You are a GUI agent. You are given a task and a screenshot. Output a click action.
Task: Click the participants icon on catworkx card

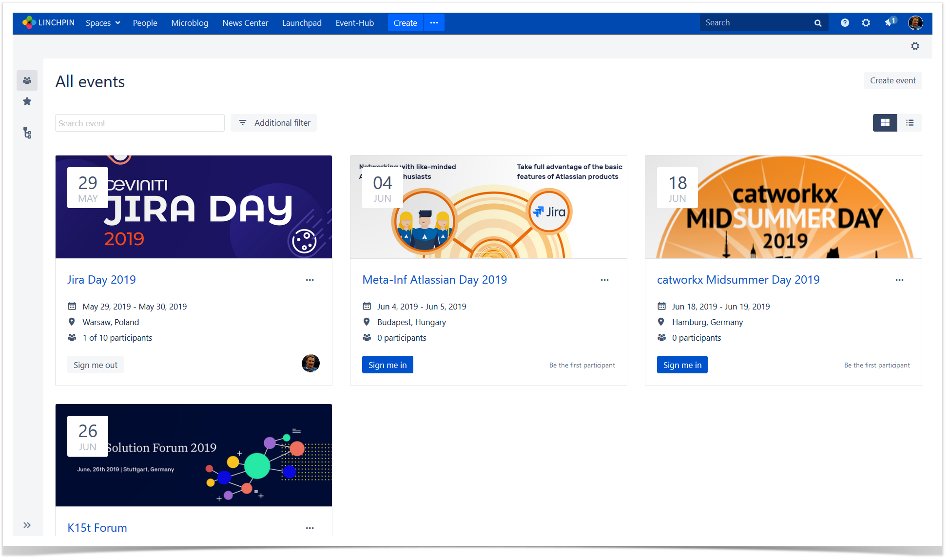tap(661, 337)
